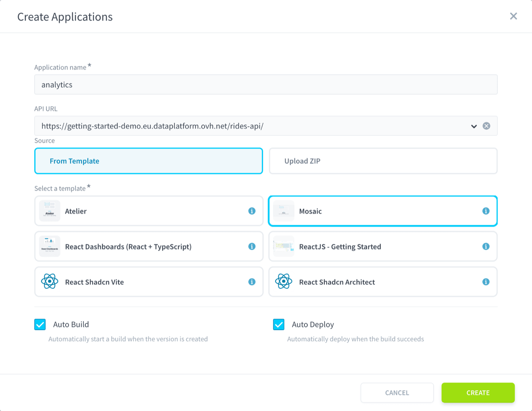Close the Create Applications dialog
532x411 pixels.
coord(513,16)
